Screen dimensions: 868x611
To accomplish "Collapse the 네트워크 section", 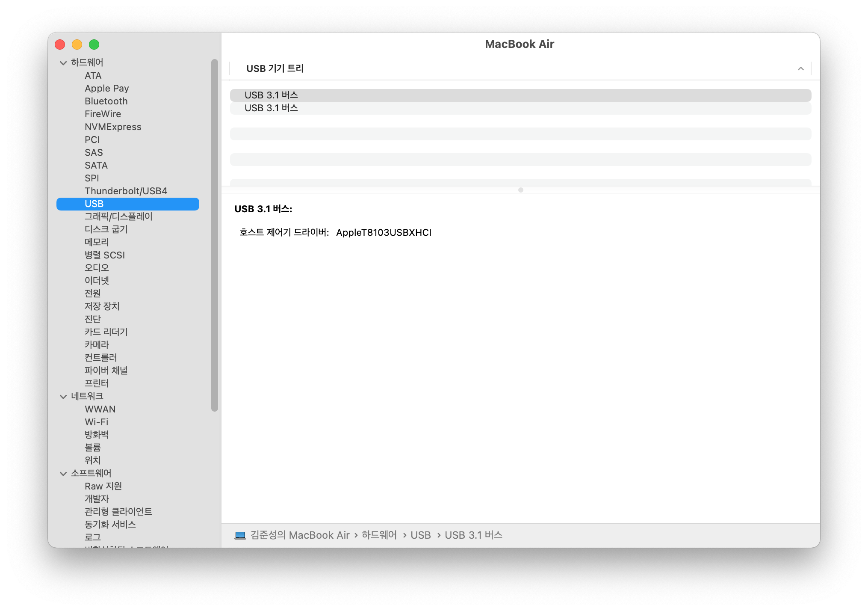I will point(63,397).
